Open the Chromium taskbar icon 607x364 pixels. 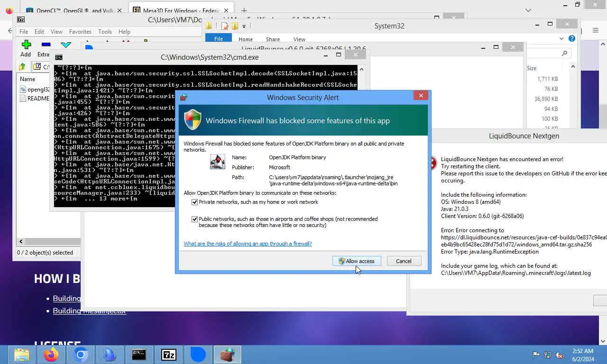[x=81, y=355]
